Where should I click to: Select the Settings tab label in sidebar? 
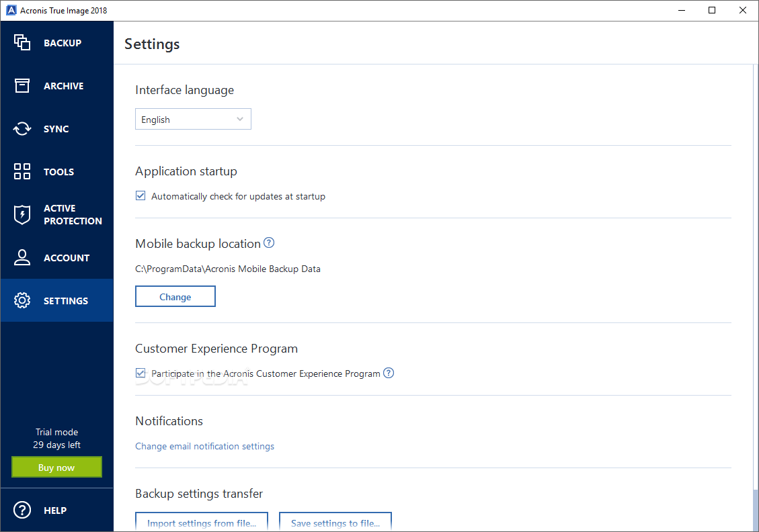coord(66,301)
